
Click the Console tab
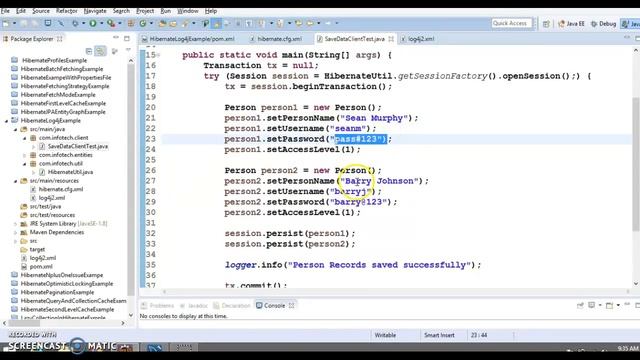[275, 305]
